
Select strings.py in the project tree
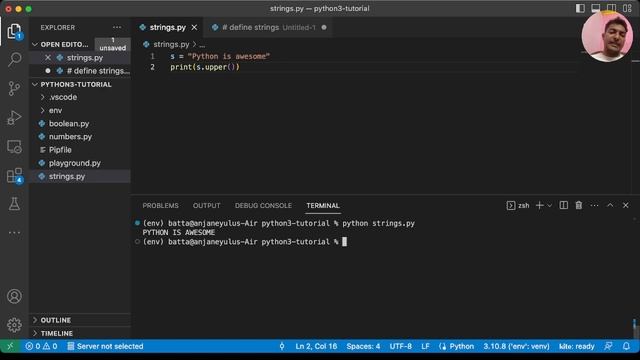click(x=81, y=176)
